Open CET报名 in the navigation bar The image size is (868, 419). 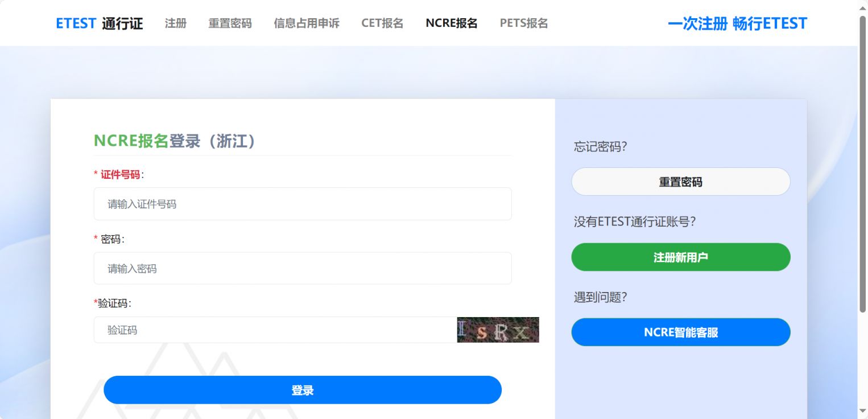point(382,23)
